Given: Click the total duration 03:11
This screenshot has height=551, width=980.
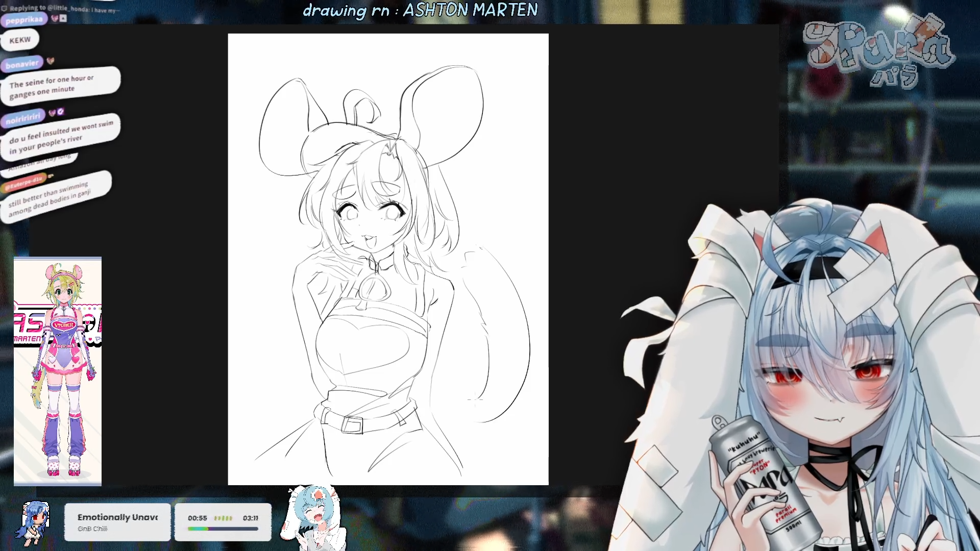Looking at the screenshot, I should coord(251,518).
